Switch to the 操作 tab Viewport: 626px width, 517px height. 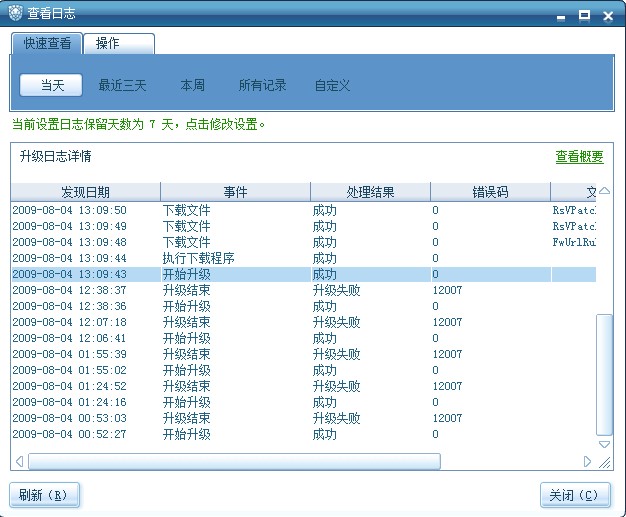click(x=119, y=43)
